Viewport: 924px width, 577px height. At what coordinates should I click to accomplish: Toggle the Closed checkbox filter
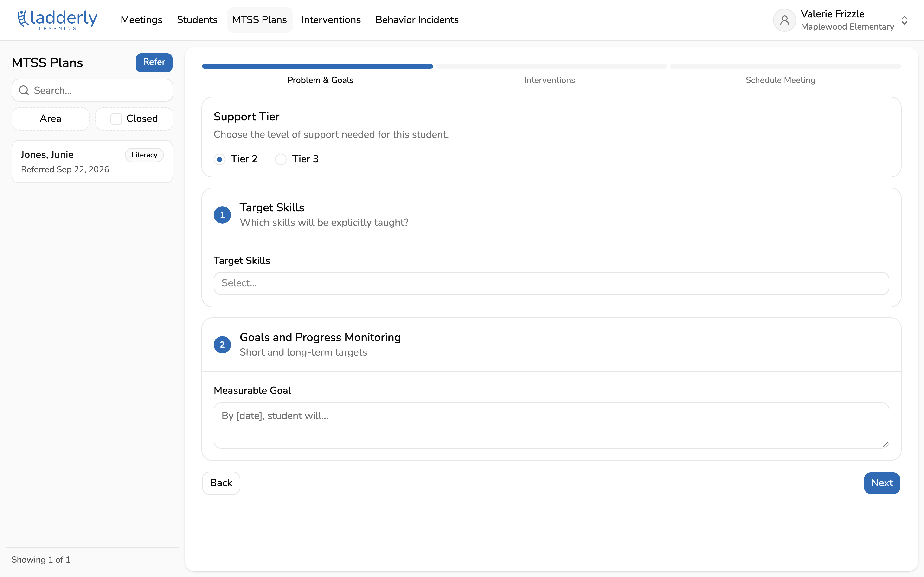[x=116, y=119]
